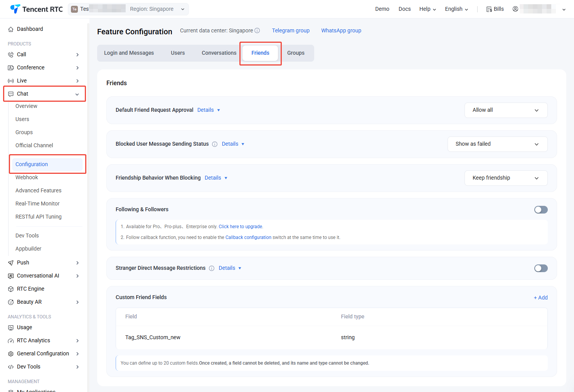
Task: Open the Telegram group link
Action: (291, 31)
